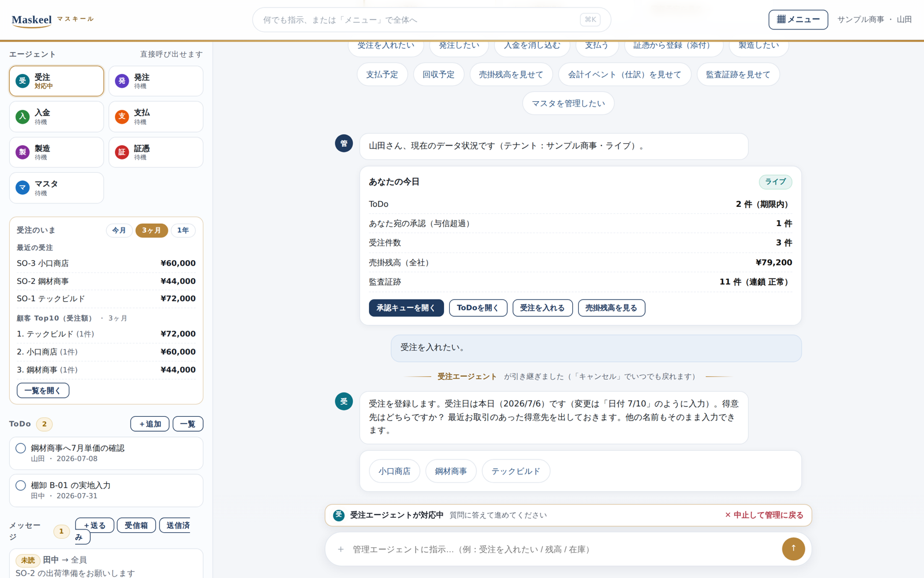Screen dimensions: 924x578
Task: Click the 支払予定 suggestion chip
Action: coord(382,75)
